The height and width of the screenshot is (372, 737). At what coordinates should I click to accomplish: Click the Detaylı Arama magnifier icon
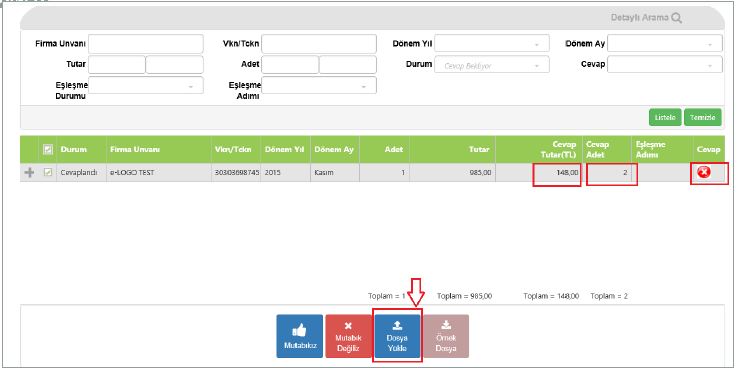coord(676,18)
